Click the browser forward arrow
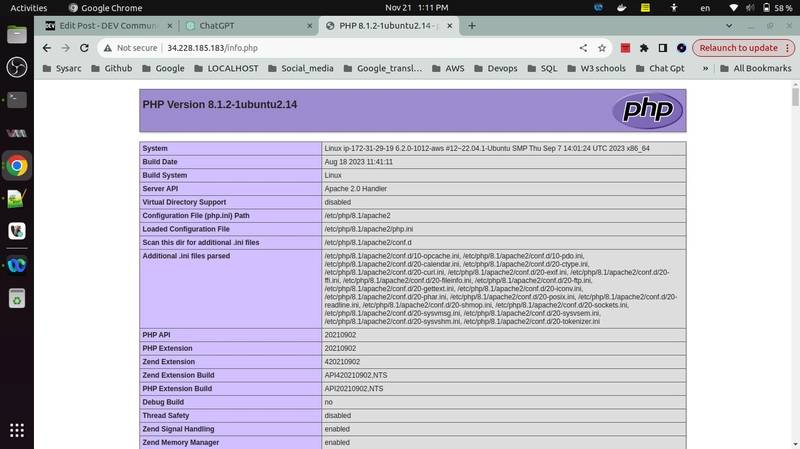This screenshot has width=800, height=449. (65, 48)
